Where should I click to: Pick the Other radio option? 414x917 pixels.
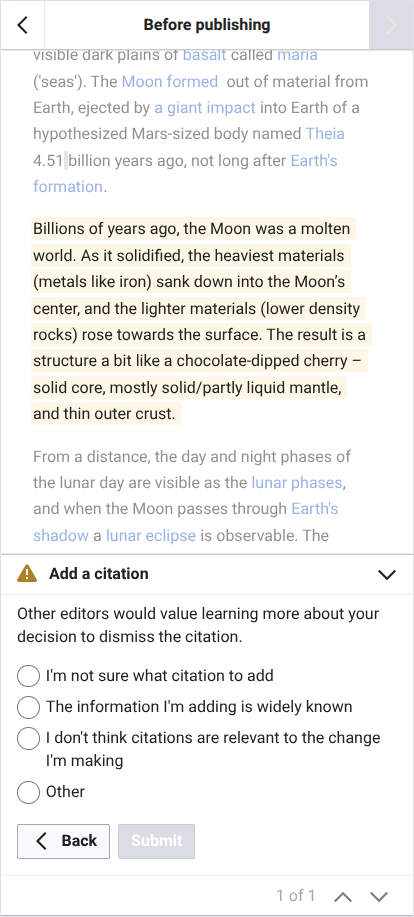(x=29, y=792)
